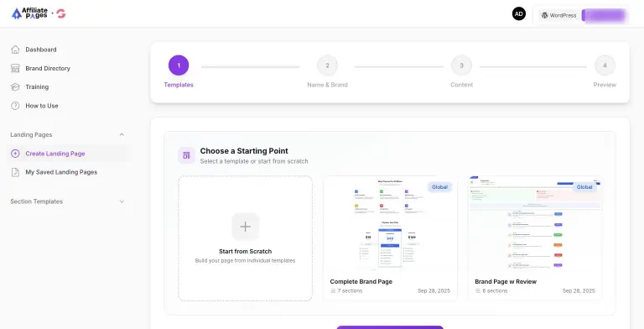
Task: Open Brand Directory in sidebar
Action: (48, 68)
